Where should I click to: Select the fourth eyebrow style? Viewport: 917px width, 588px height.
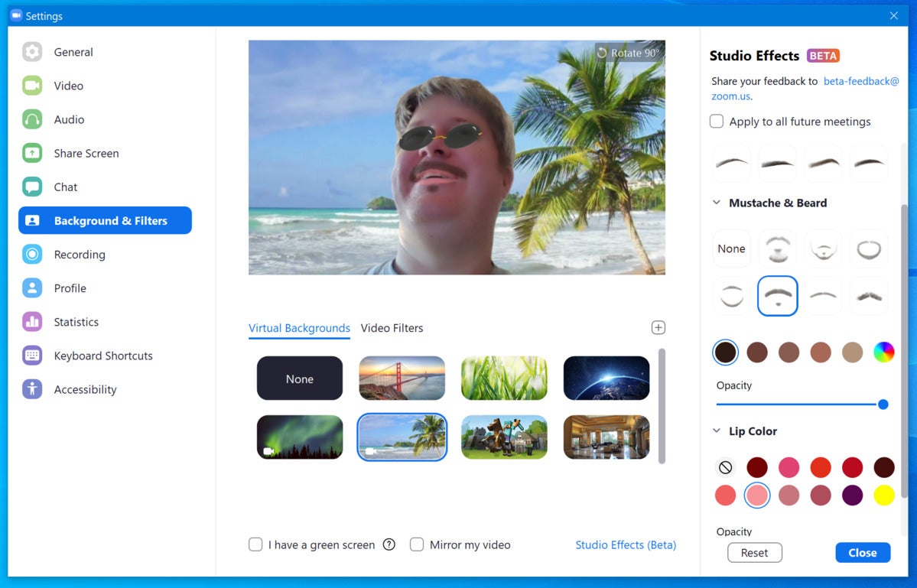point(869,163)
